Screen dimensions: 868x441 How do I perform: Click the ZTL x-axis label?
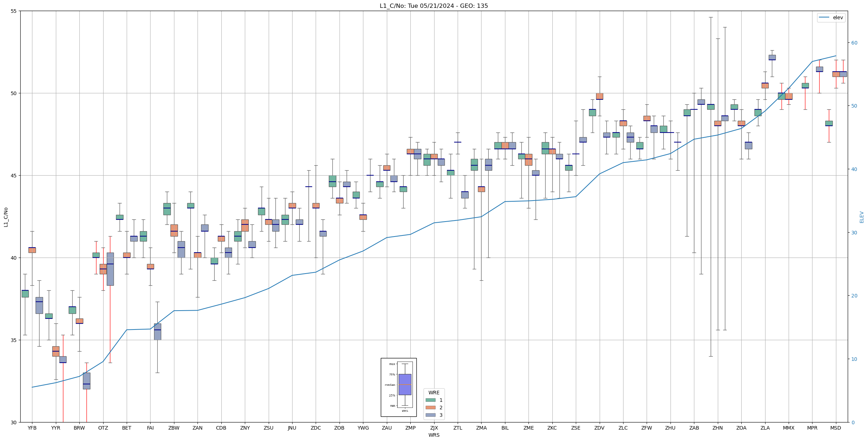pos(458,428)
